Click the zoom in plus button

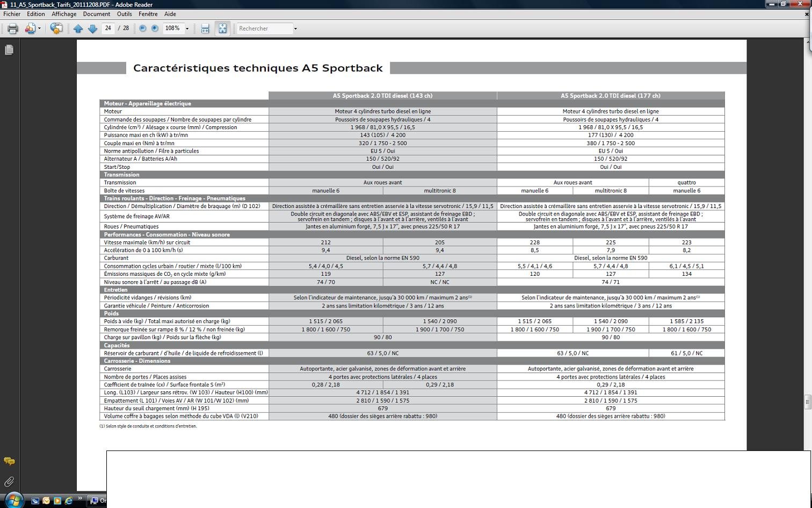click(155, 28)
